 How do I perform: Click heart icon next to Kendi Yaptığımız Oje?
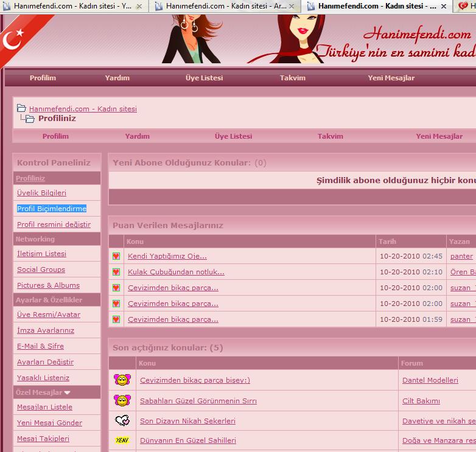tap(116, 256)
